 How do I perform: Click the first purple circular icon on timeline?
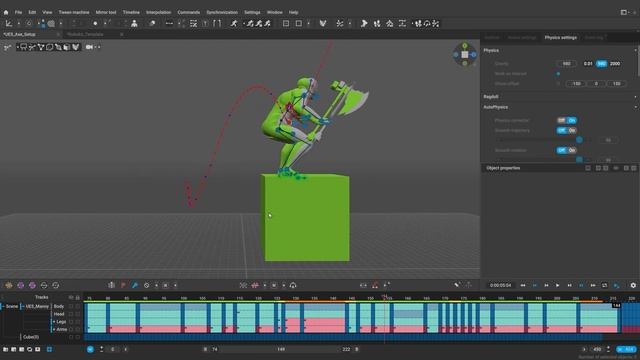20,285
